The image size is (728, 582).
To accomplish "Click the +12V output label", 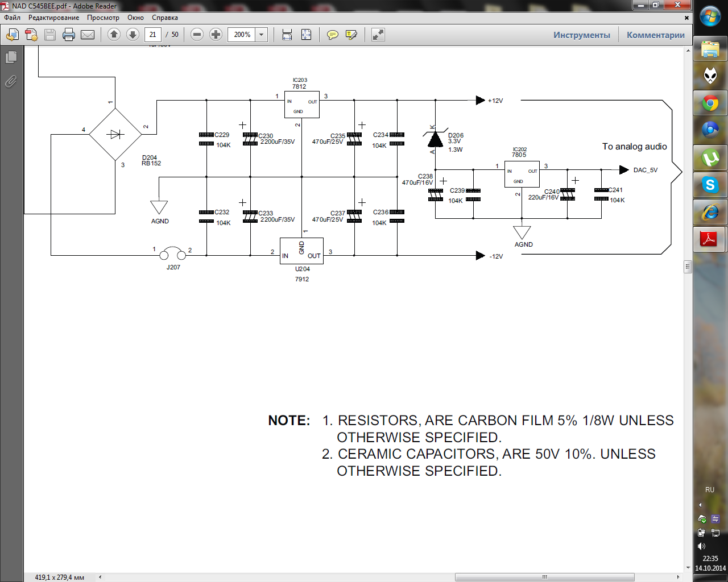I will (495, 101).
